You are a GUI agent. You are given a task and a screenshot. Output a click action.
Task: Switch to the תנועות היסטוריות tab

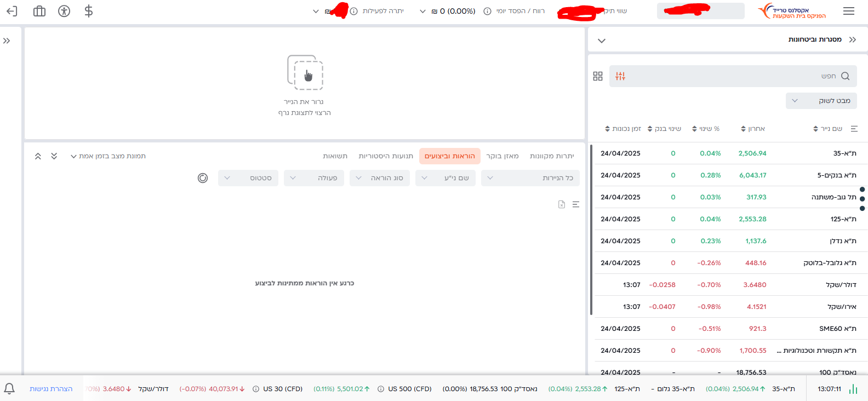(386, 156)
